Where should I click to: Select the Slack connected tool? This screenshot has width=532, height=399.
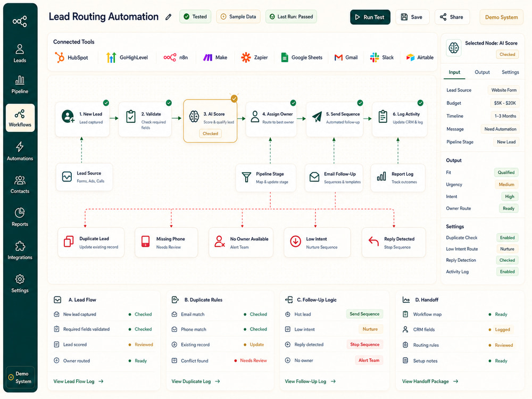click(381, 57)
